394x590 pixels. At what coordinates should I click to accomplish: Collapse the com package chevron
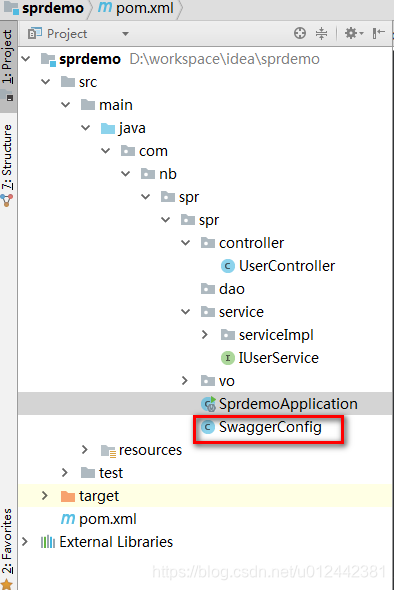point(105,151)
